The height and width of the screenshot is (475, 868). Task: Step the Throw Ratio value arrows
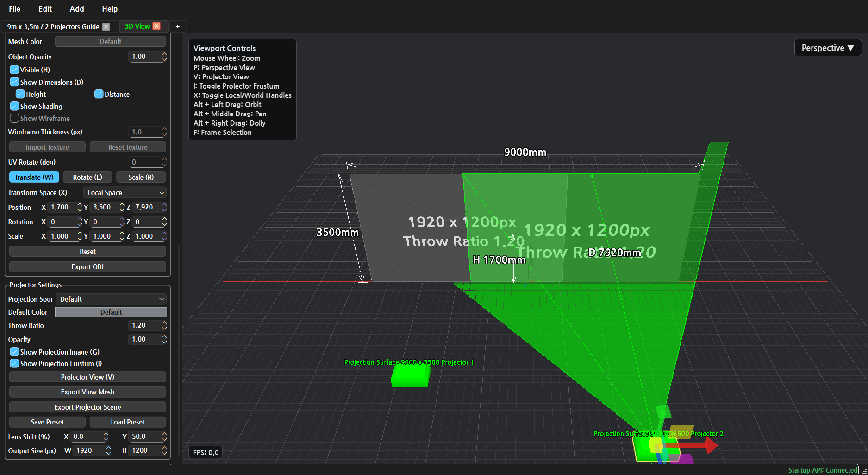[x=164, y=325]
